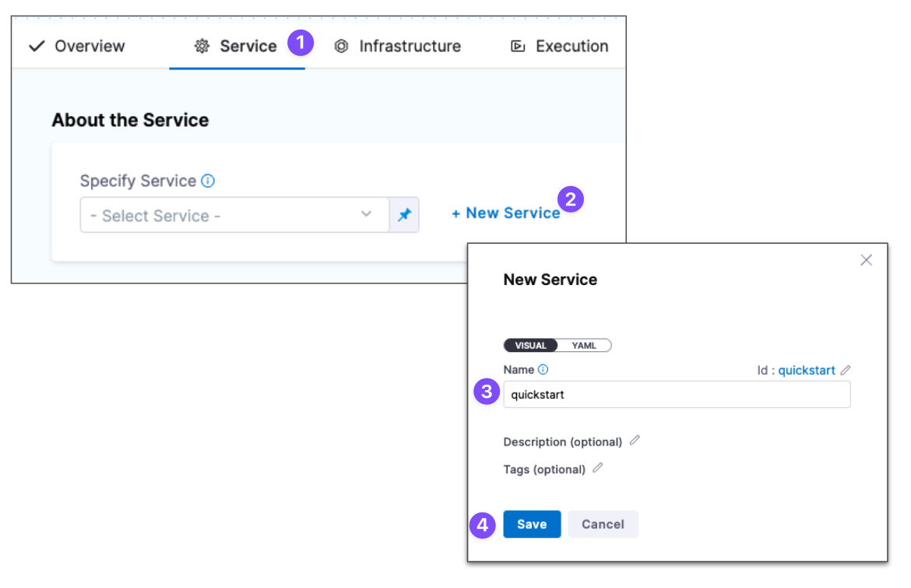
Task: Click the info icon next to Specify Service
Action: click(x=208, y=181)
